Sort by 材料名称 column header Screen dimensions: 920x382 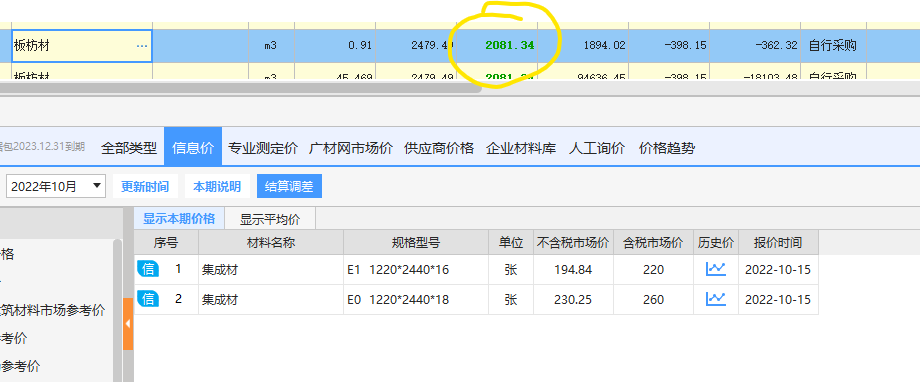point(271,242)
